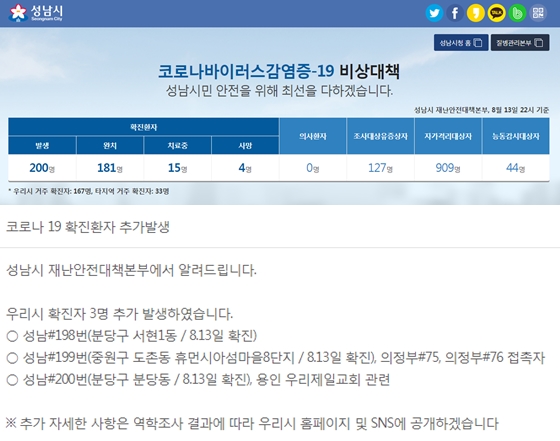Click the 8월 13일 22시 기준 timestamp

pyautogui.click(x=520, y=110)
